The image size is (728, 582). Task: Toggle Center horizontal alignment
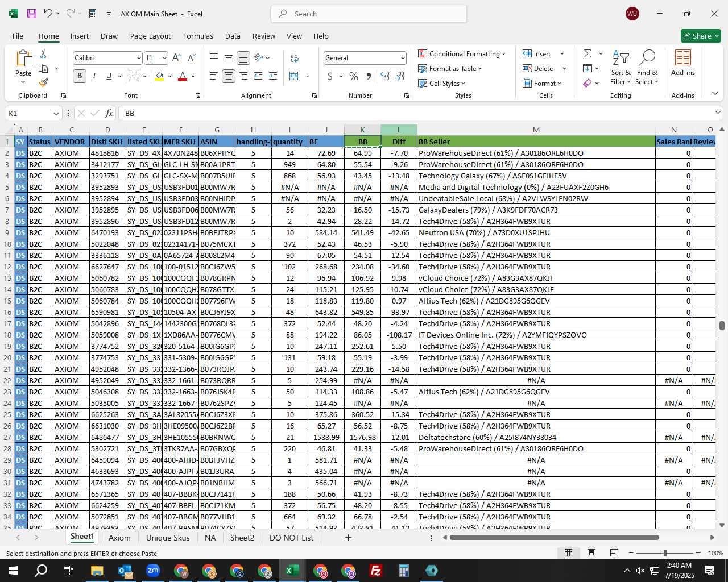[229, 76]
